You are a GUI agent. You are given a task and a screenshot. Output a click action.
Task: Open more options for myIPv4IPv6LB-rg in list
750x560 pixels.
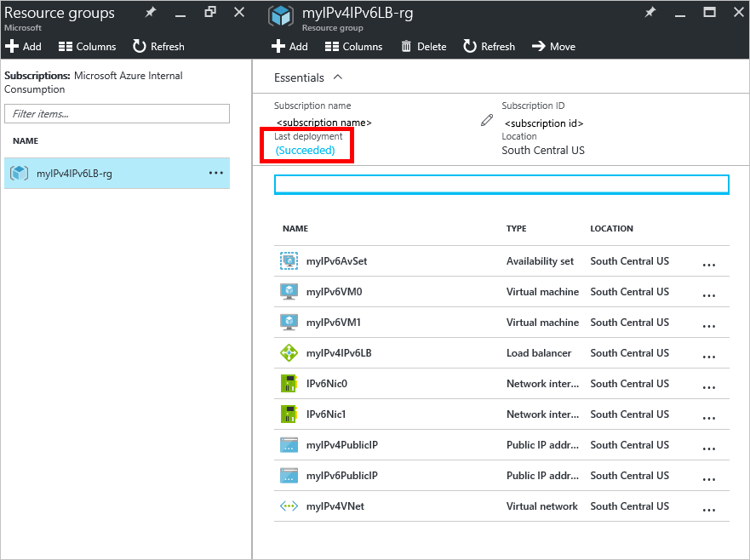point(215,174)
